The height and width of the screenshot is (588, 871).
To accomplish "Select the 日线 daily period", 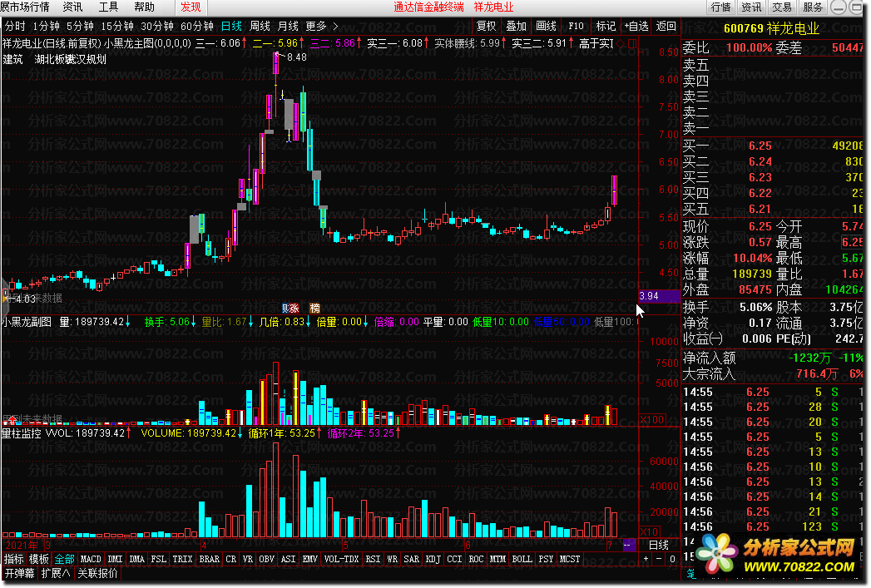I will pos(231,26).
